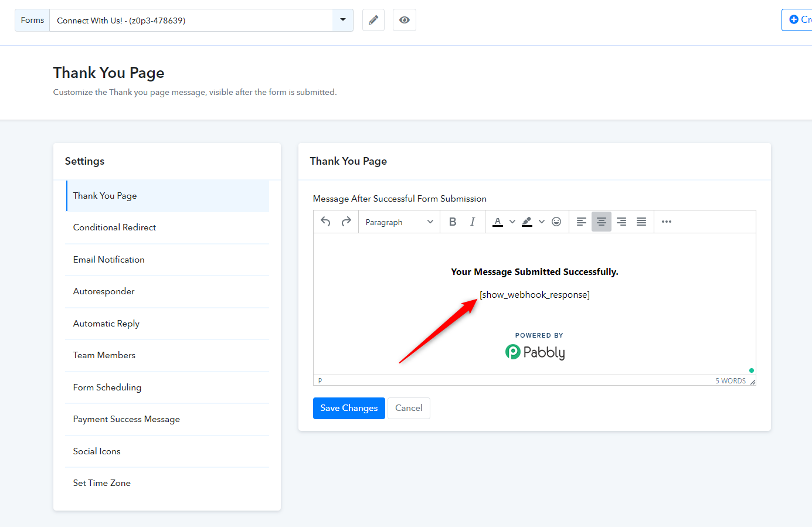Click the Connect With Us form name field

click(191, 20)
